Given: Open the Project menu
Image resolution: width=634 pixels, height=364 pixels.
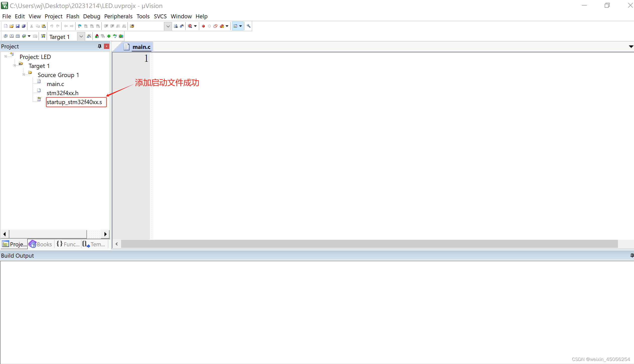Looking at the screenshot, I should 53,16.
